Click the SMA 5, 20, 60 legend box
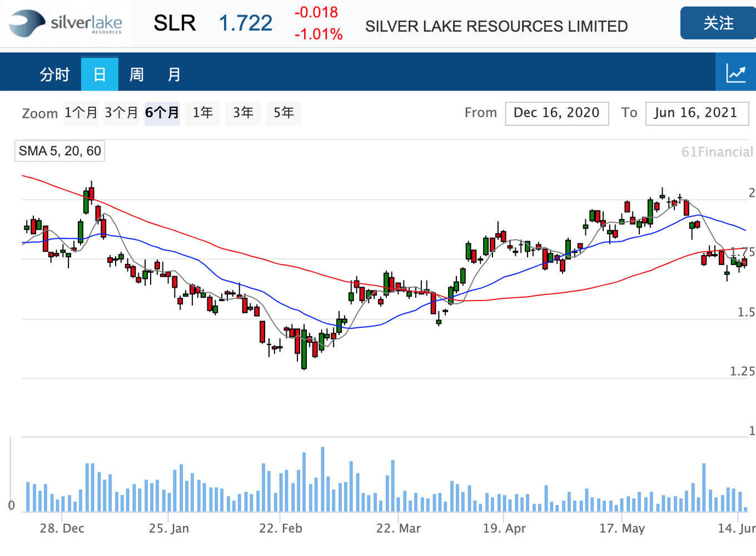Viewport: 756px width, 556px height. tap(59, 151)
